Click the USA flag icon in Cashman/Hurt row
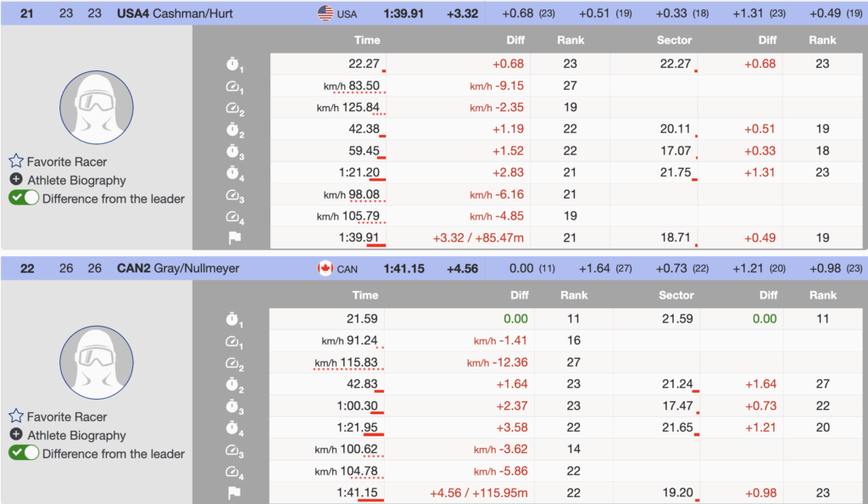 tap(325, 14)
